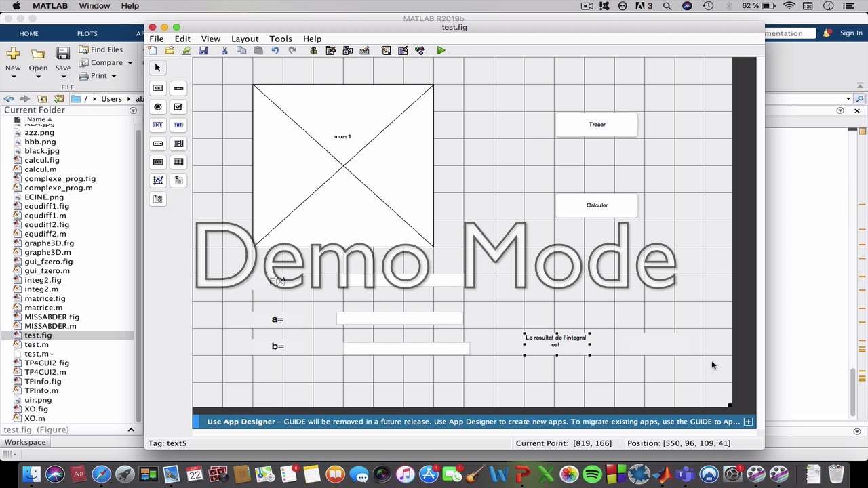Run the figure with green play icon
The image size is (868, 488).
tap(441, 50)
